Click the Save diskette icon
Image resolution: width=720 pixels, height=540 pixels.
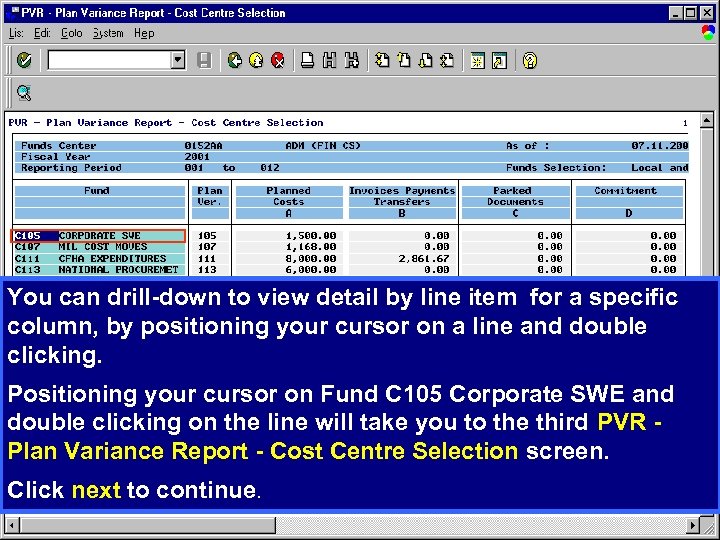tap(204, 60)
